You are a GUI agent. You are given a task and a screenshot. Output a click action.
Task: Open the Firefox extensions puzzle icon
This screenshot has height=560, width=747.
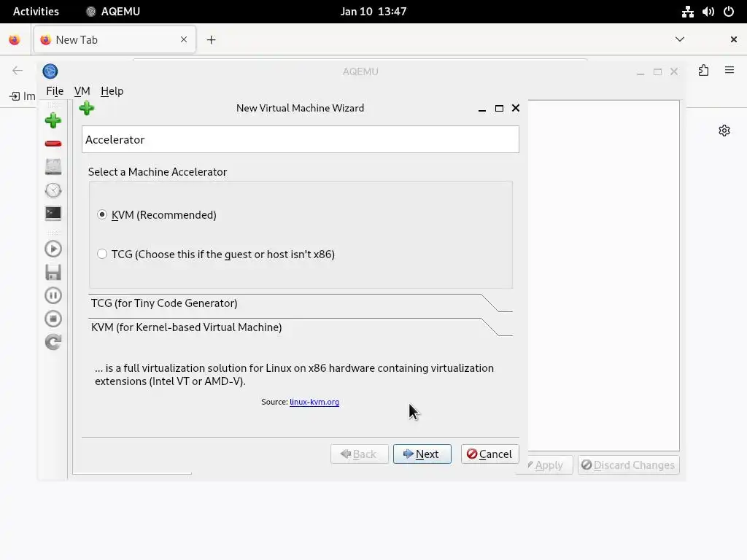(704, 71)
